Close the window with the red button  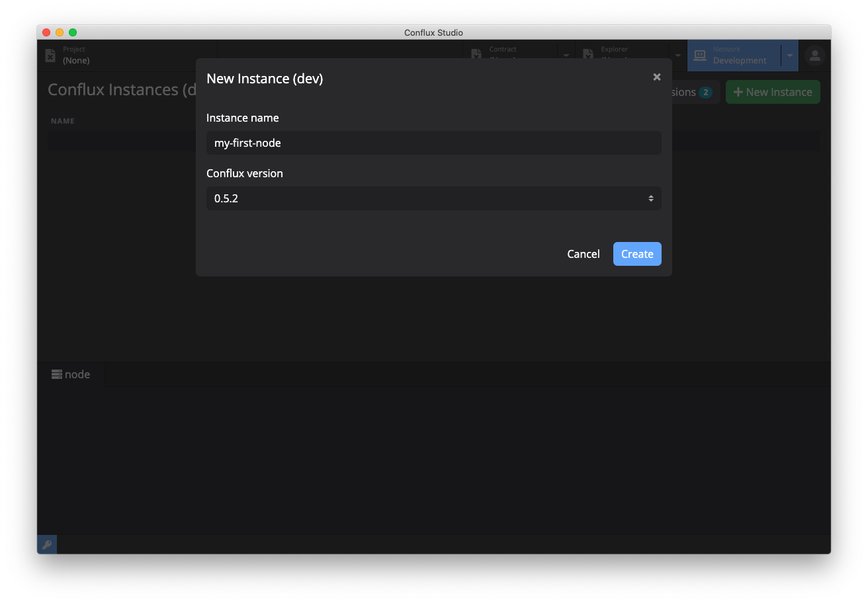46,32
